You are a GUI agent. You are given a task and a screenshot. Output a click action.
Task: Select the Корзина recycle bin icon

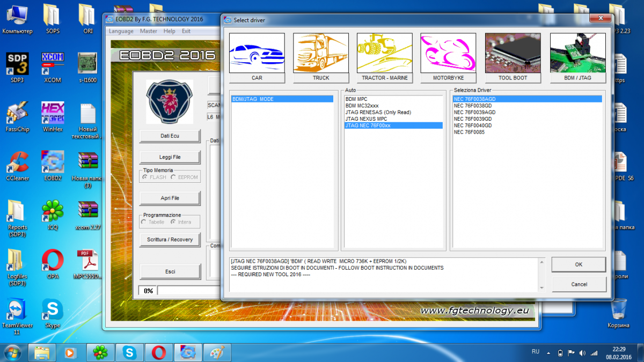pos(618,313)
